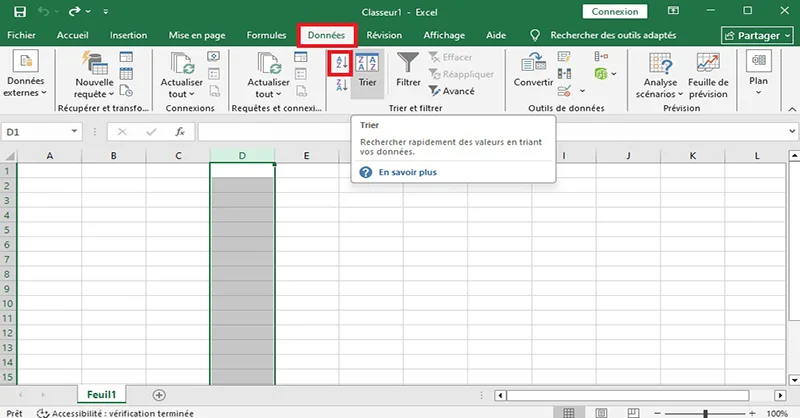Sort ascending with the A to Z icon
This screenshot has height=418, width=800.
click(341, 63)
